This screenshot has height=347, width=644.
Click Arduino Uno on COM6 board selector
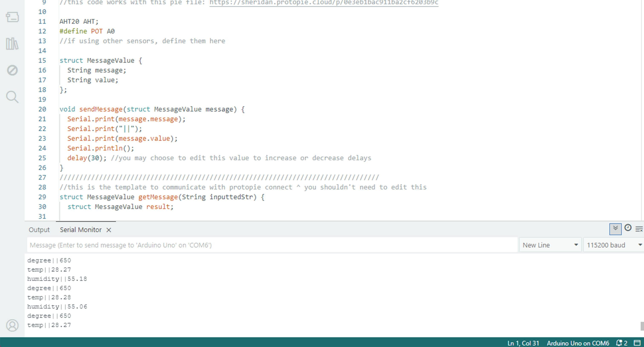point(578,343)
